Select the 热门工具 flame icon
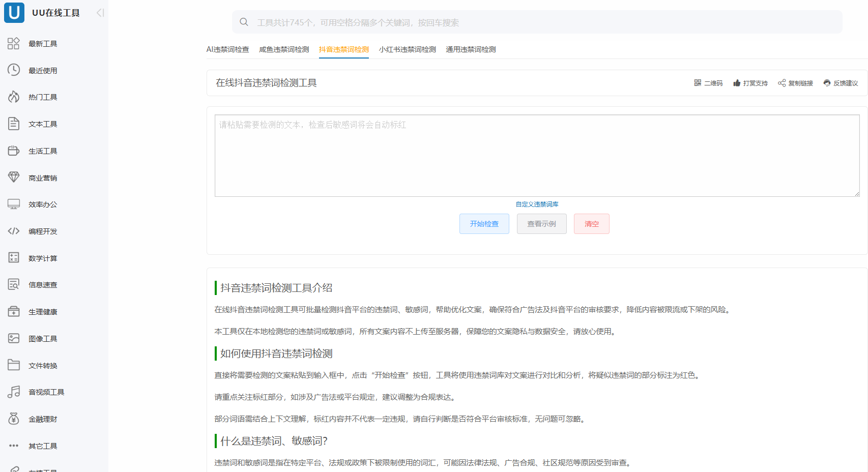868x472 pixels. 14,97
